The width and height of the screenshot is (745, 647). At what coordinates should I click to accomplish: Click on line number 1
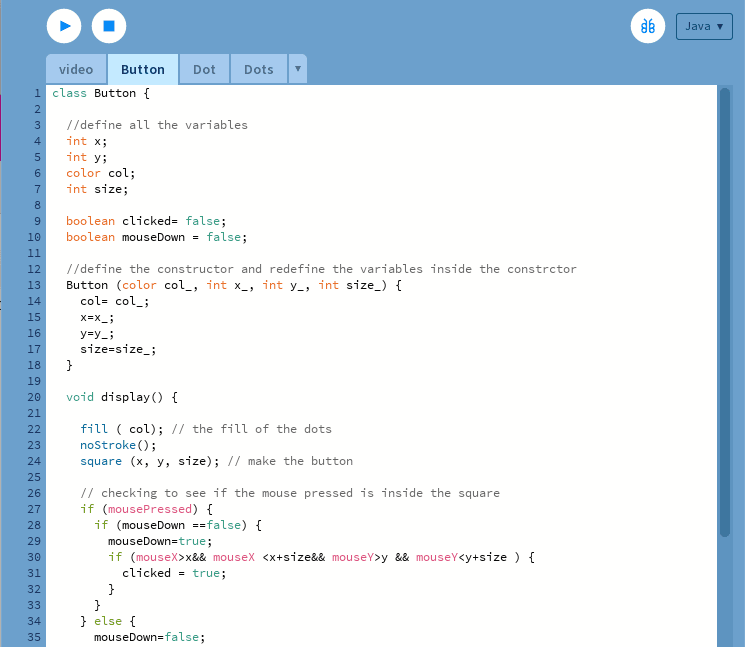[37, 93]
